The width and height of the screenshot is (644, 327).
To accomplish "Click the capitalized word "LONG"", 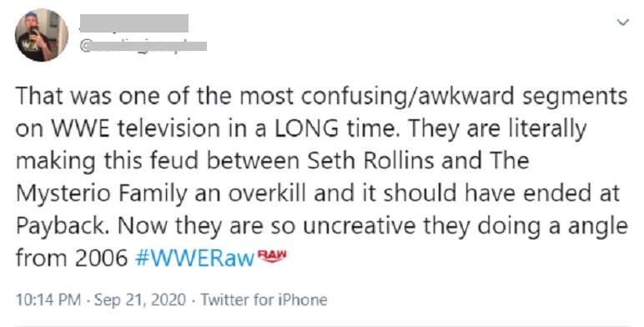I will click(x=307, y=128).
